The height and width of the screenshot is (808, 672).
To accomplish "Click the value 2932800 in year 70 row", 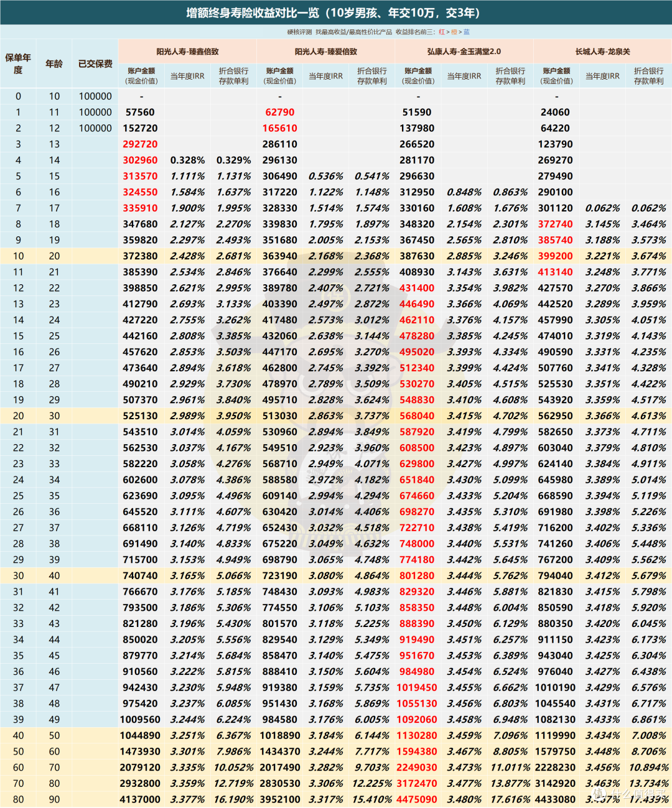I will [140, 784].
